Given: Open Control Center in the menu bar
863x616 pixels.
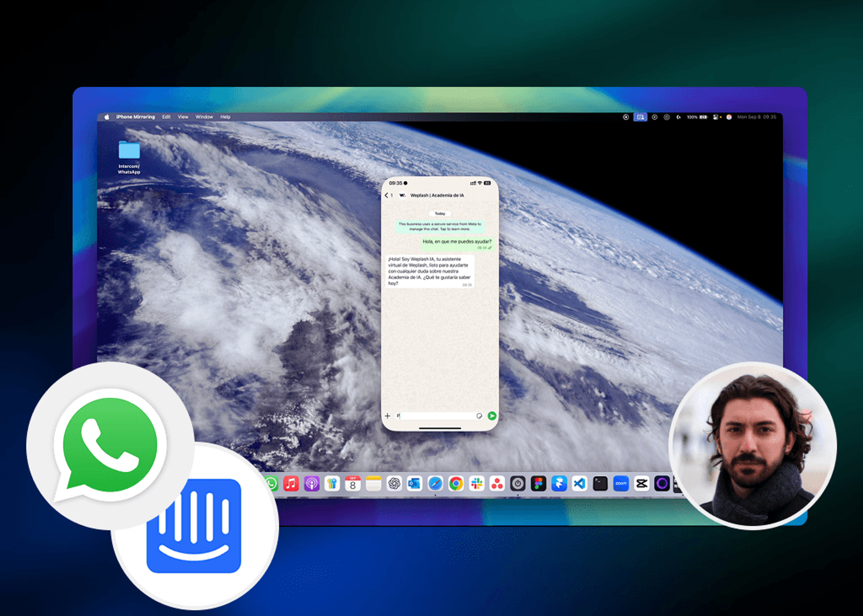Looking at the screenshot, I should [x=716, y=117].
